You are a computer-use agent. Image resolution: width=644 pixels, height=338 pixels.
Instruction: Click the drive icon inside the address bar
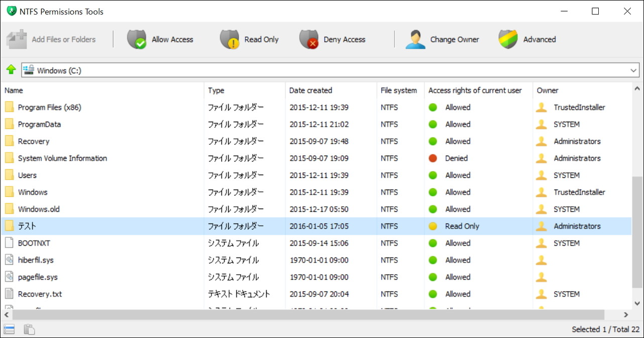[28, 70]
